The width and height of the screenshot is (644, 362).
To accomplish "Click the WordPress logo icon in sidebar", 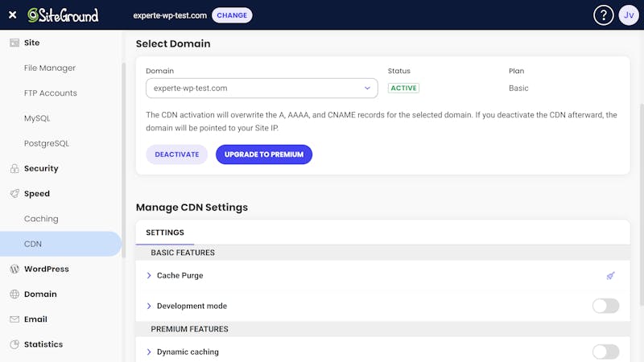I will pyautogui.click(x=14, y=269).
